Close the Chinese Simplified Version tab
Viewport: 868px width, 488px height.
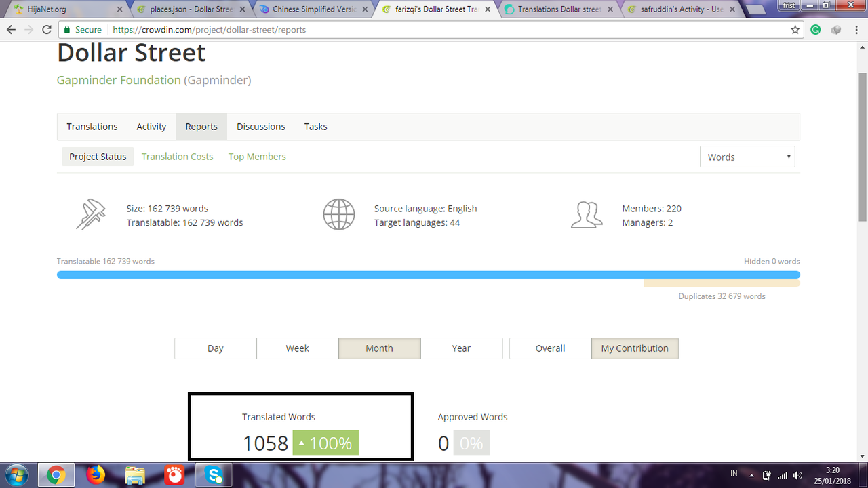click(364, 9)
